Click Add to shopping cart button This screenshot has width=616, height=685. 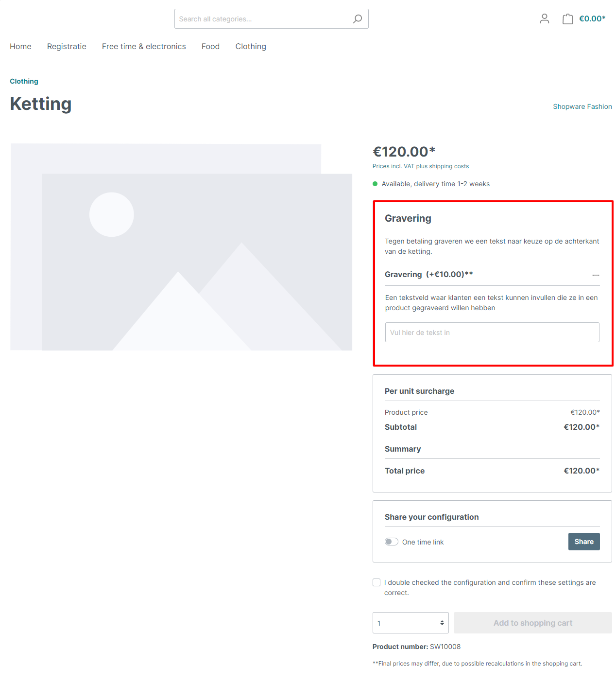point(532,623)
